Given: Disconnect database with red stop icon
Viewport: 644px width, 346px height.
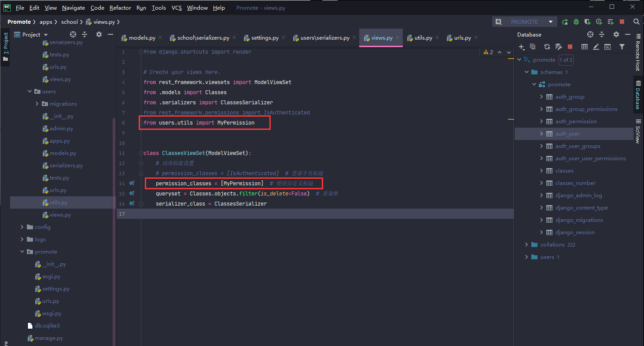Looking at the screenshot, I should [x=570, y=47].
